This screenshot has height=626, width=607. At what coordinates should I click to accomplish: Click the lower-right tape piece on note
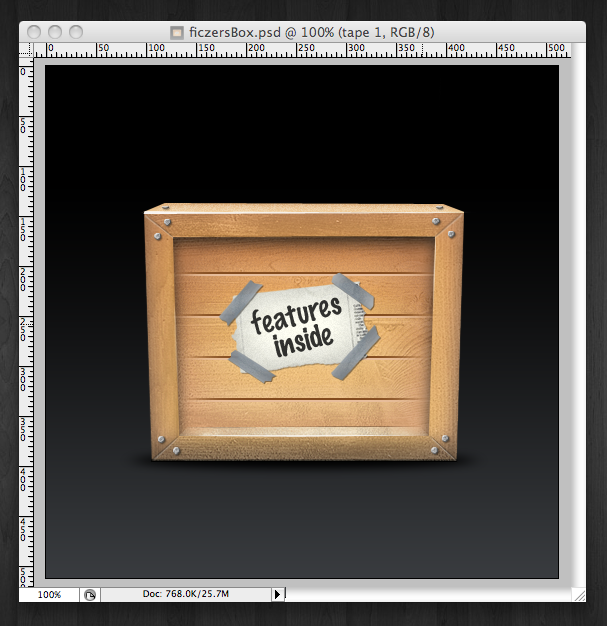click(356, 353)
